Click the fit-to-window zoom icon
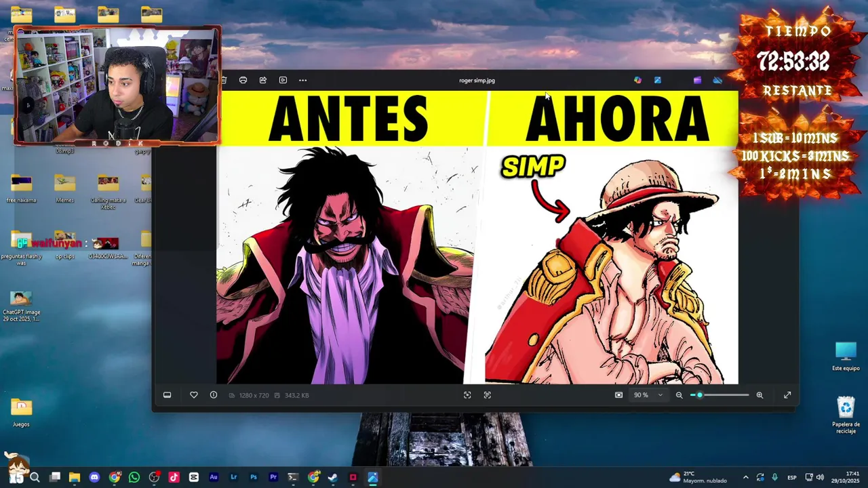The height and width of the screenshot is (488, 868). 467,395
